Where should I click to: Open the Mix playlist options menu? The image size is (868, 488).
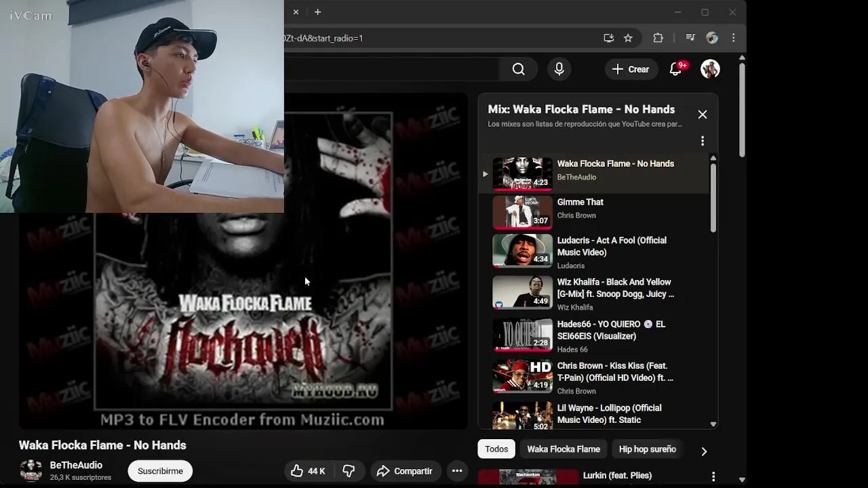(703, 141)
